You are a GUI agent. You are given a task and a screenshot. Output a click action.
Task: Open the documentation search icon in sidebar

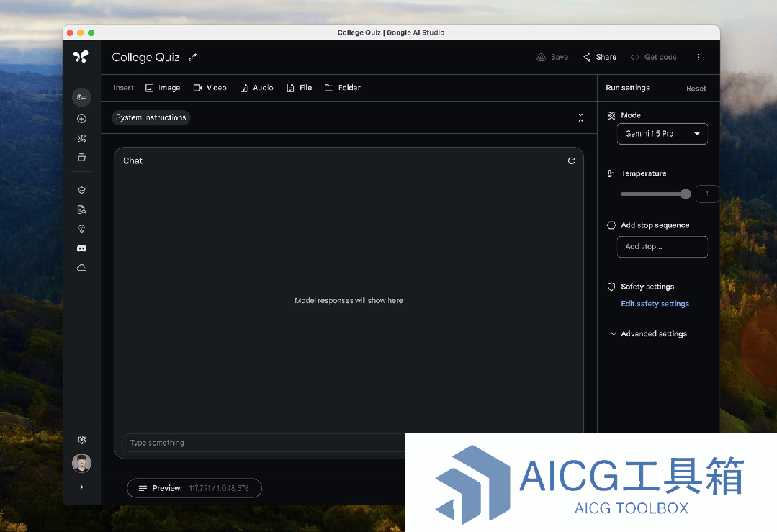[x=82, y=209]
